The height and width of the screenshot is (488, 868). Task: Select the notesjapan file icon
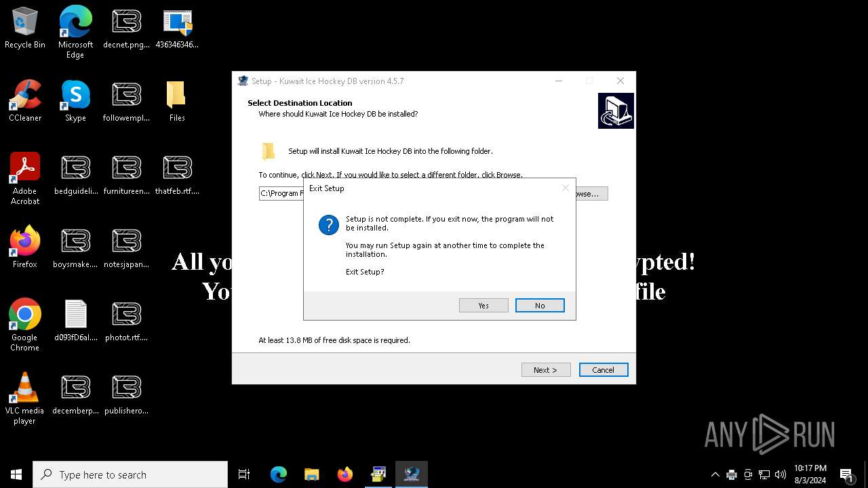(126, 248)
